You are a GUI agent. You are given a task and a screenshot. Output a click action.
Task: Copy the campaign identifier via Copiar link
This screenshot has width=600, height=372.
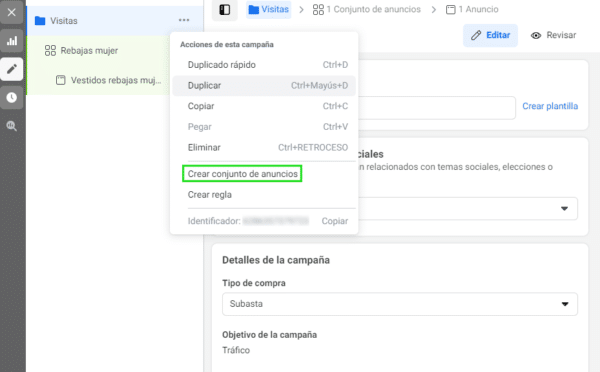pyautogui.click(x=334, y=221)
